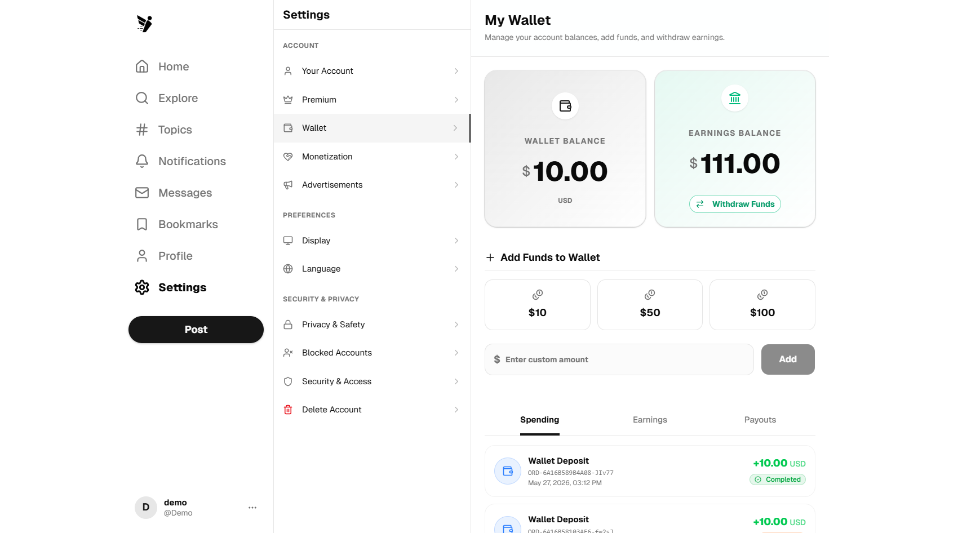Go to Topics in sidebar
Screen dimensions: 980x533
coord(175,130)
